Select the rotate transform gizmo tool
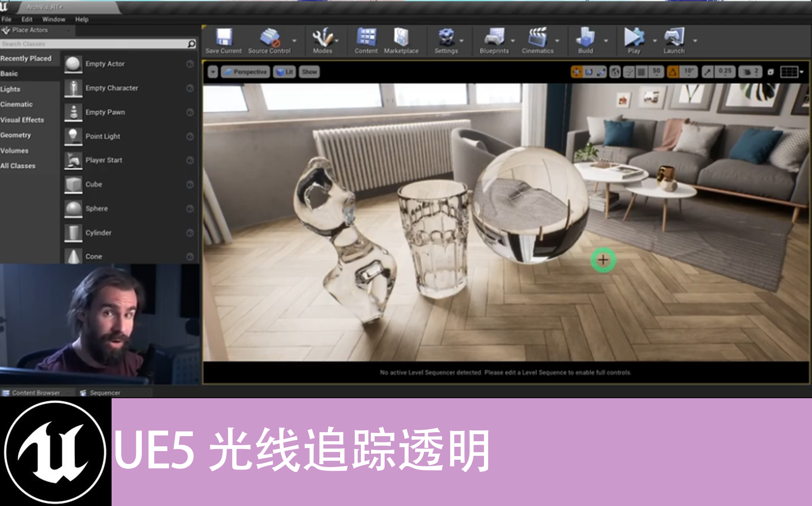Image resolution: width=812 pixels, height=506 pixels. click(589, 72)
